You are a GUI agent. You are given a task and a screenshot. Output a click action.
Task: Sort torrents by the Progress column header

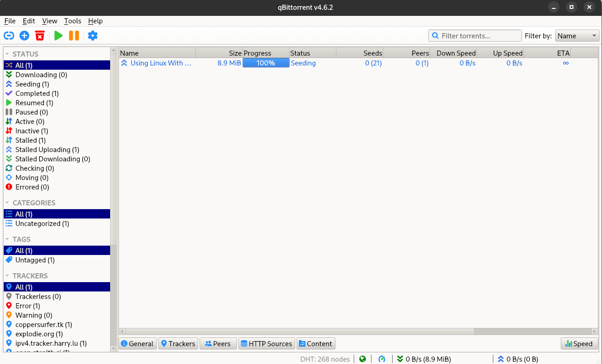click(266, 53)
